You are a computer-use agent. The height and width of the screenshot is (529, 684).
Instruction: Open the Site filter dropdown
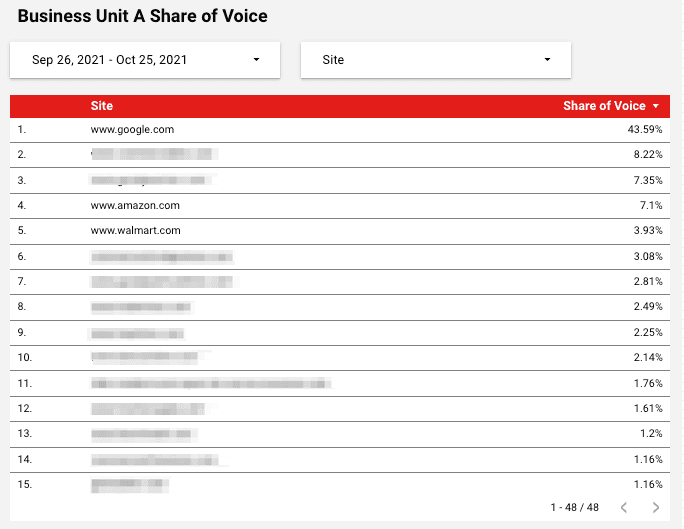pyautogui.click(x=435, y=60)
